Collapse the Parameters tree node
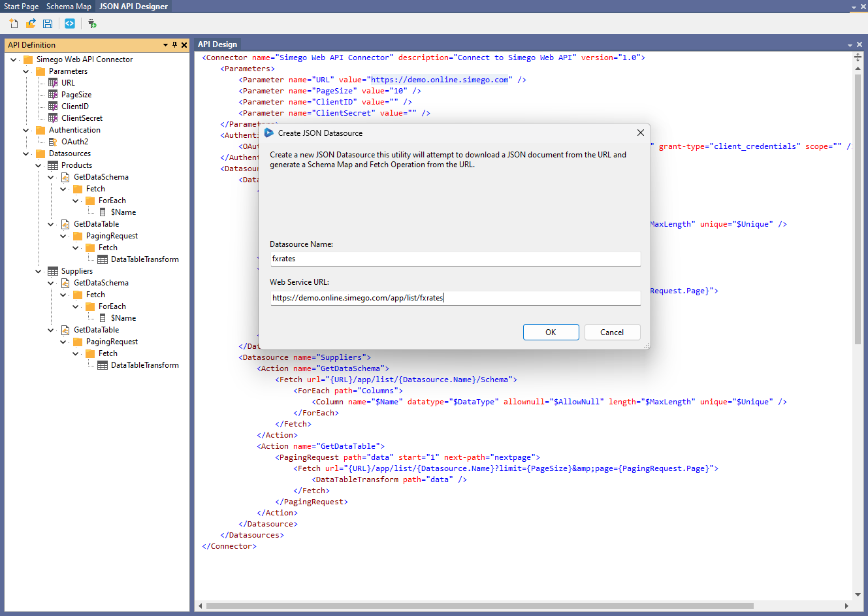The height and width of the screenshot is (616, 868). click(25, 71)
